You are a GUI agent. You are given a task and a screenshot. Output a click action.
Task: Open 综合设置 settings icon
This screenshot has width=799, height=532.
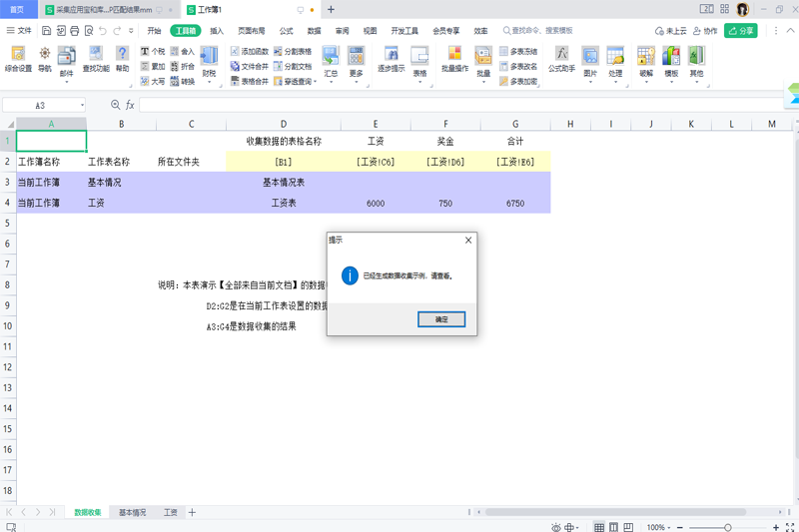pos(18,58)
